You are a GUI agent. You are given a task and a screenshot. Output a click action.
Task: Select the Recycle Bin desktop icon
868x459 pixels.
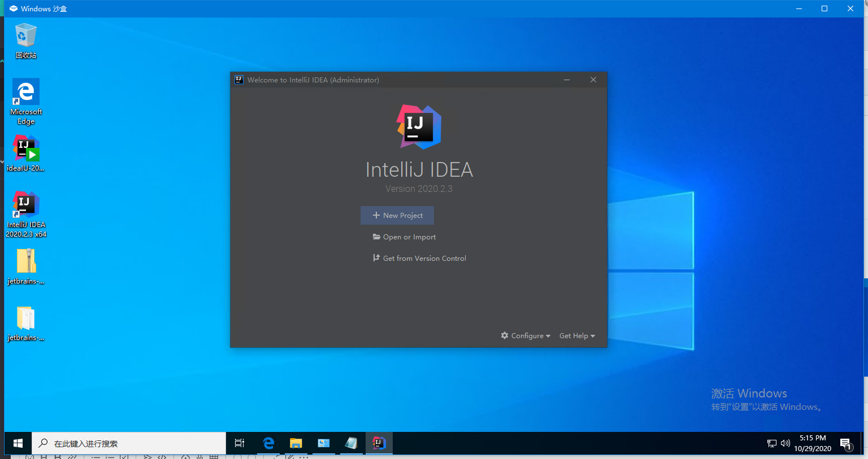(26, 41)
